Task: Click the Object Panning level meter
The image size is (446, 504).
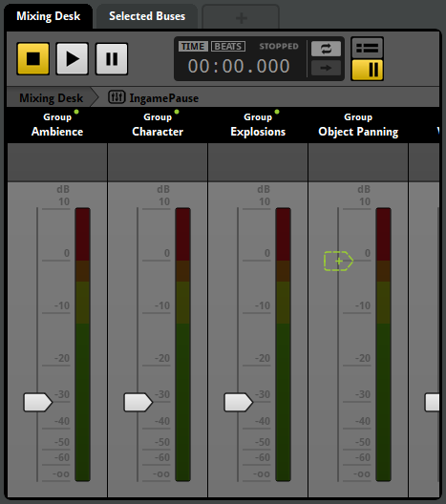Action: pyautogui.click(x=384, y=345)
